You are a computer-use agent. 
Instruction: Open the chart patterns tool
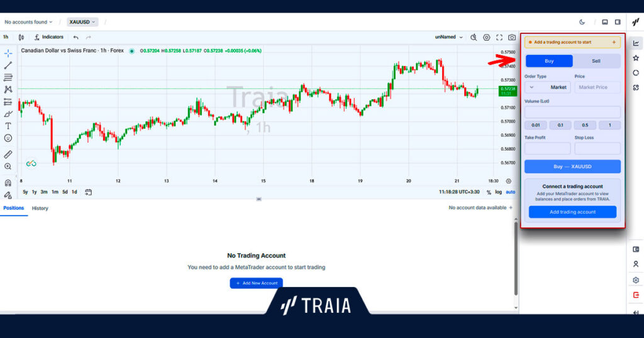tap(8, 89)
